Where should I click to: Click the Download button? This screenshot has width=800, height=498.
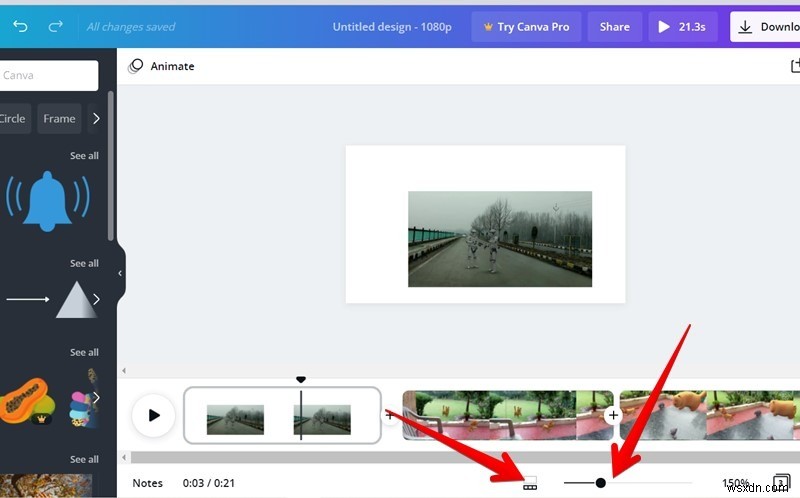coord(765,27)
